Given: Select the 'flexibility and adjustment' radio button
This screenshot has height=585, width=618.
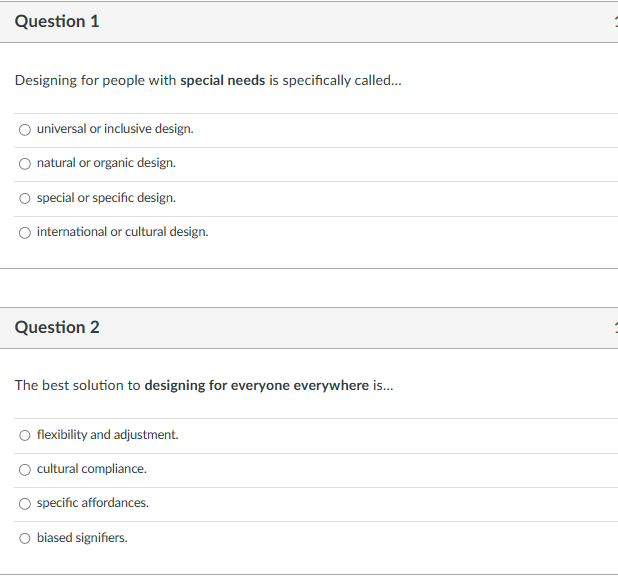Looking at the screenshot, I should point(24,435).
